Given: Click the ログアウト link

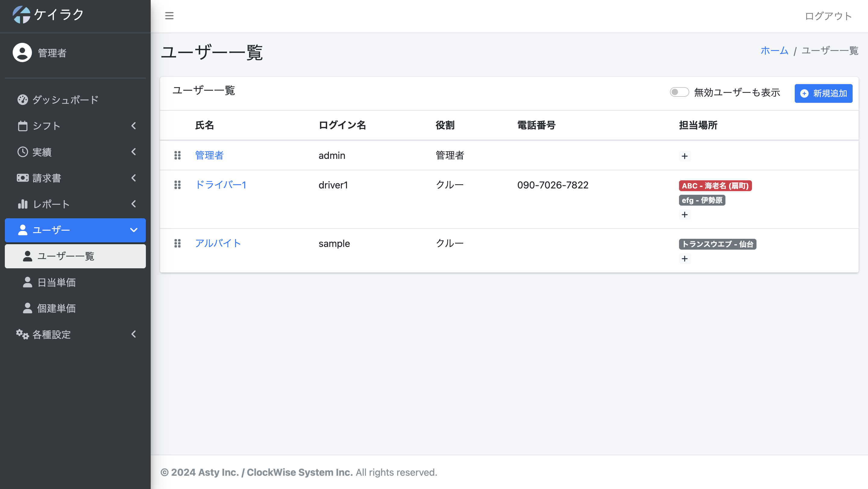Looking at the screenshot, I should tap(828, 16).
